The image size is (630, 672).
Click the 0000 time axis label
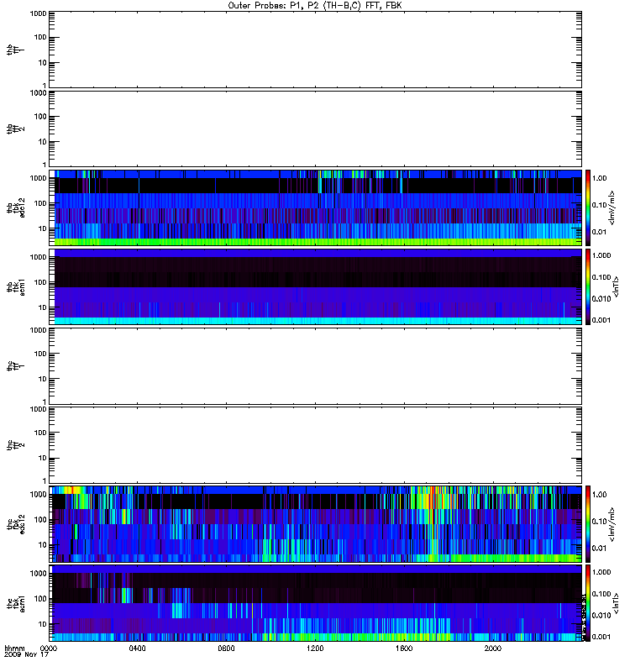click(49, 648)
